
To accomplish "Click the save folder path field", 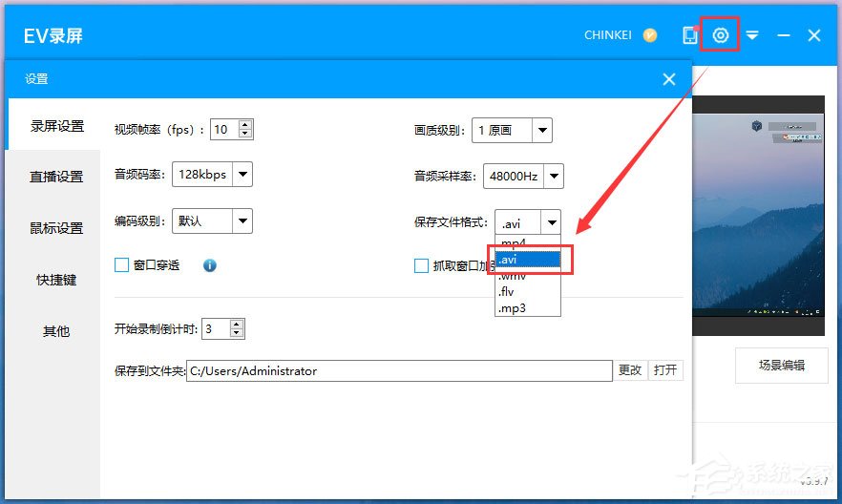I will click(399, 371).
